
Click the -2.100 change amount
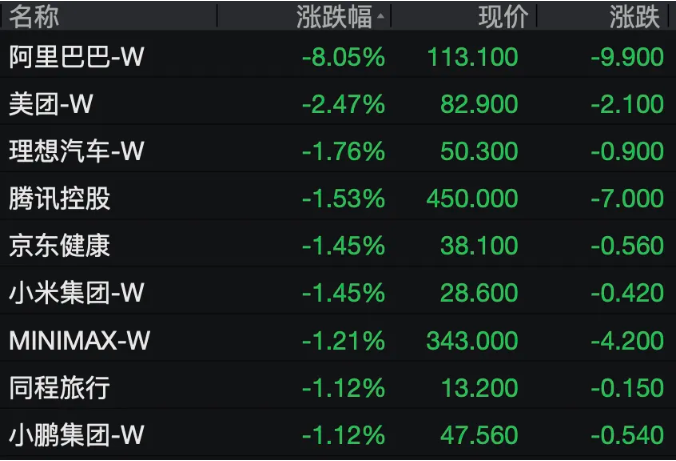click(x=627, y=104)
